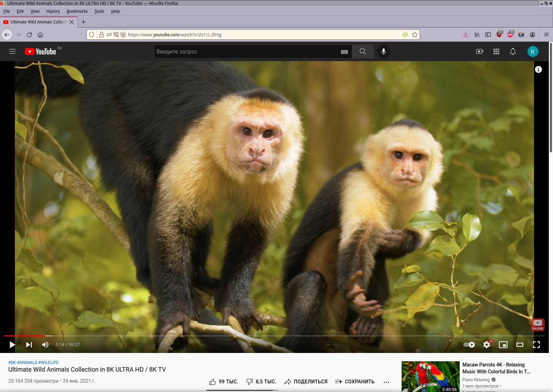553x392 pixels.
Task: Open more actions ellipsis below video
Action: (386, 382)
